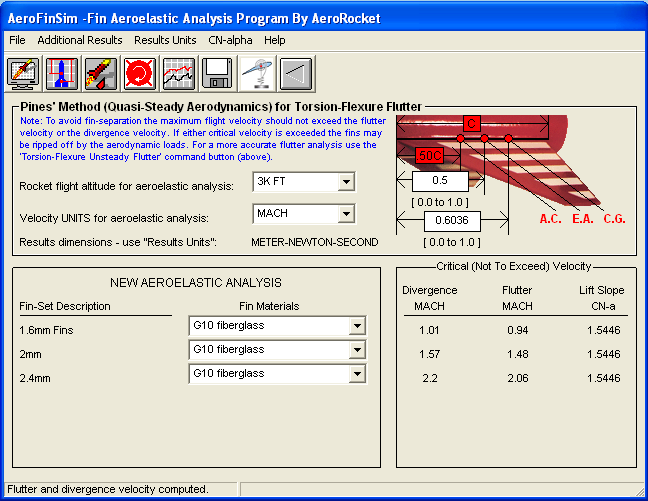This screenshot has width=648, height=501.
Task: Open the plot graph toolbar icon
Action: pos(178,74)
